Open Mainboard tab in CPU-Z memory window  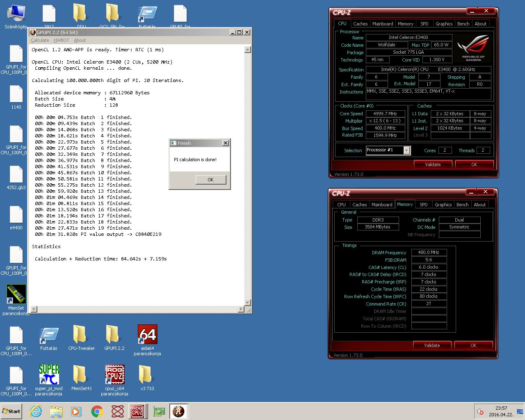click(382, 205)
